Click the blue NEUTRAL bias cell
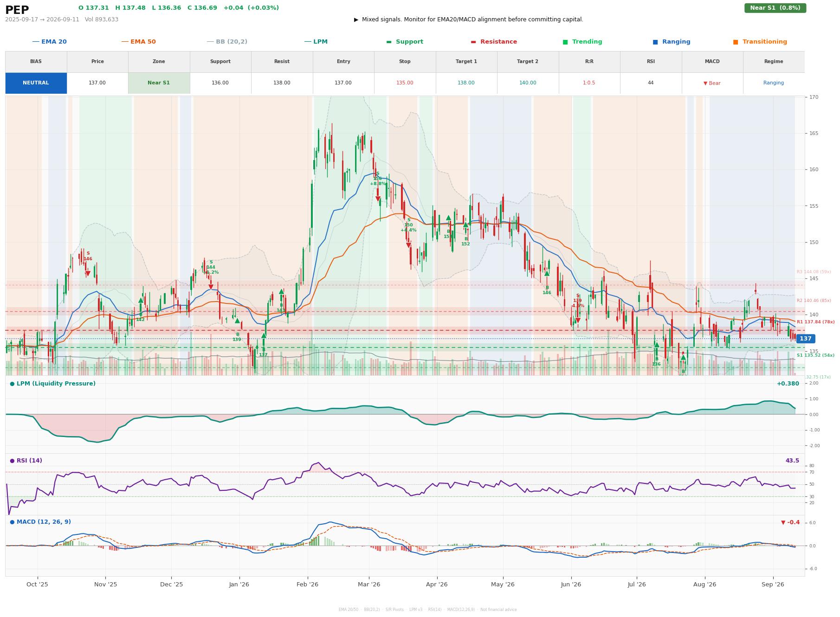The width and height of the screenshot is (840, 617). (x=36, y=83)
